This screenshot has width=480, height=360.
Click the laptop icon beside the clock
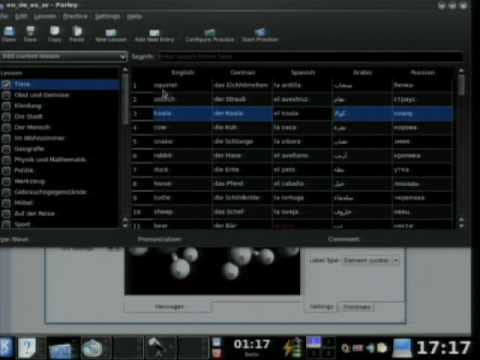pos(402,348)
